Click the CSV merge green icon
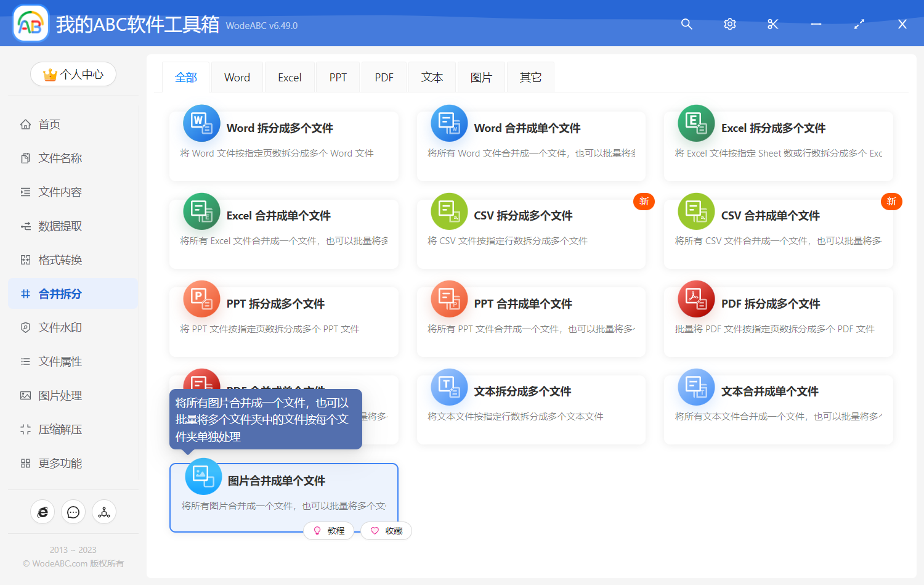Image resolution: width=924 pixels, height=585 pixels. pyautogui.click(x=696, y=211)
